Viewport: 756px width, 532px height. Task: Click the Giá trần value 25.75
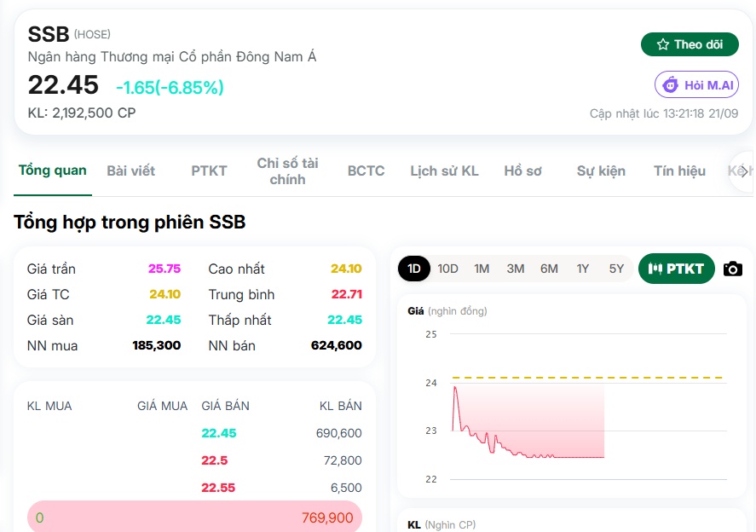pos(164,269)
